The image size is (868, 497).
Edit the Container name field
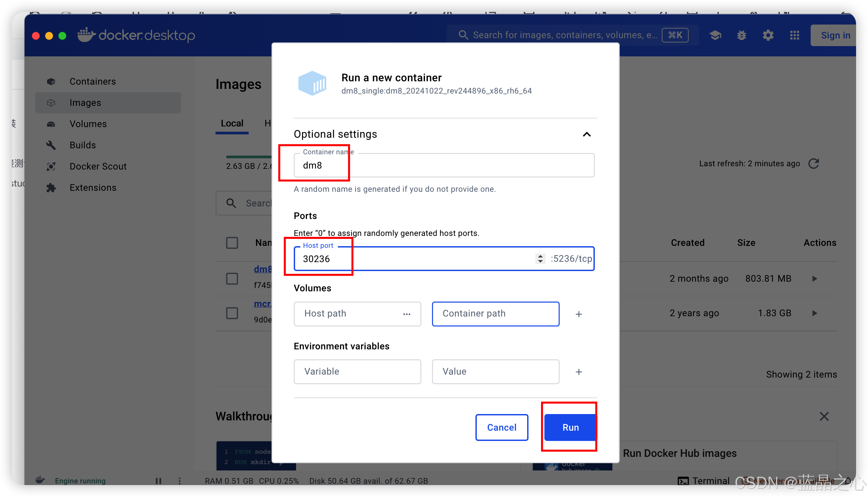coord(444,165)
